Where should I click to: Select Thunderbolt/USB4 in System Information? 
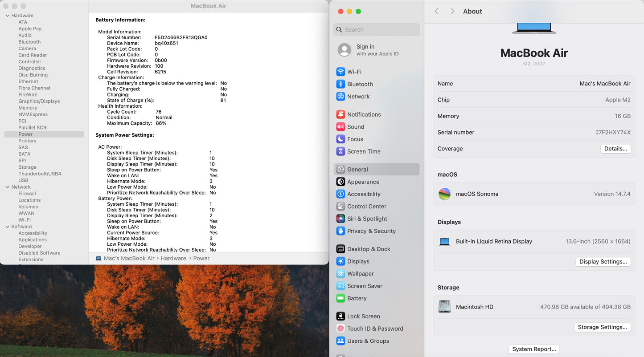(x=40, y=174)
